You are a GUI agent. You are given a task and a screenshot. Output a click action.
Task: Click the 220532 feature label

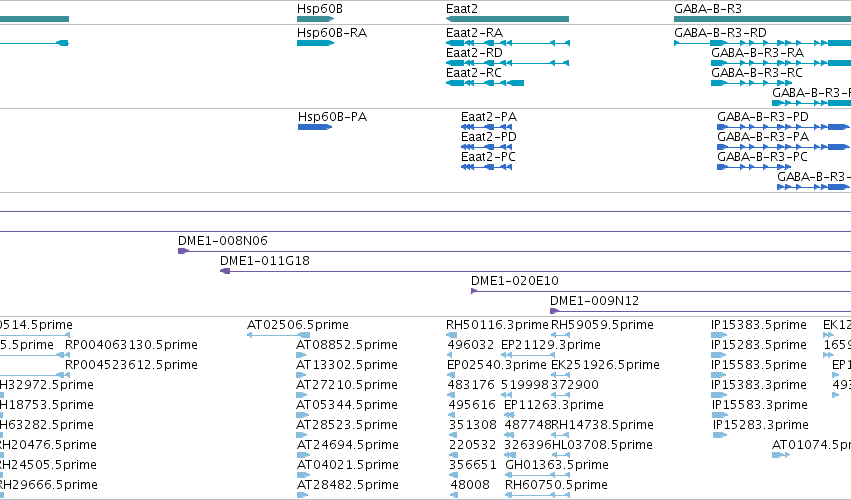(473, 446)
